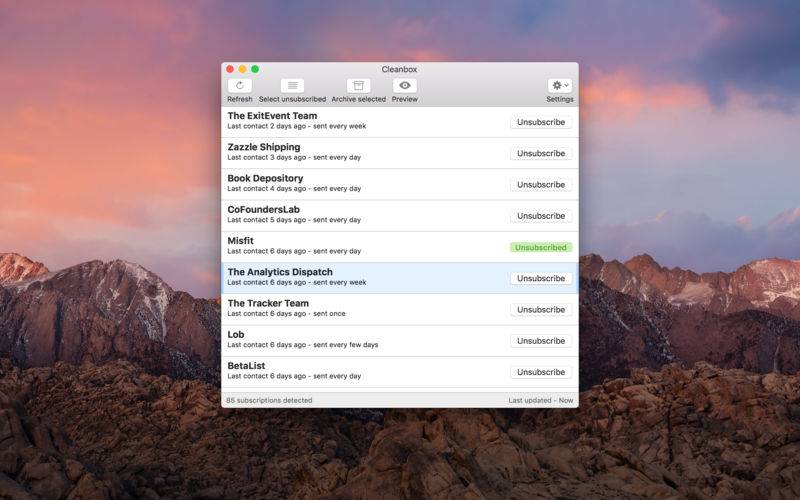
Task: Click 'Last contact 3 days ago' detail text
Action: 266,158
